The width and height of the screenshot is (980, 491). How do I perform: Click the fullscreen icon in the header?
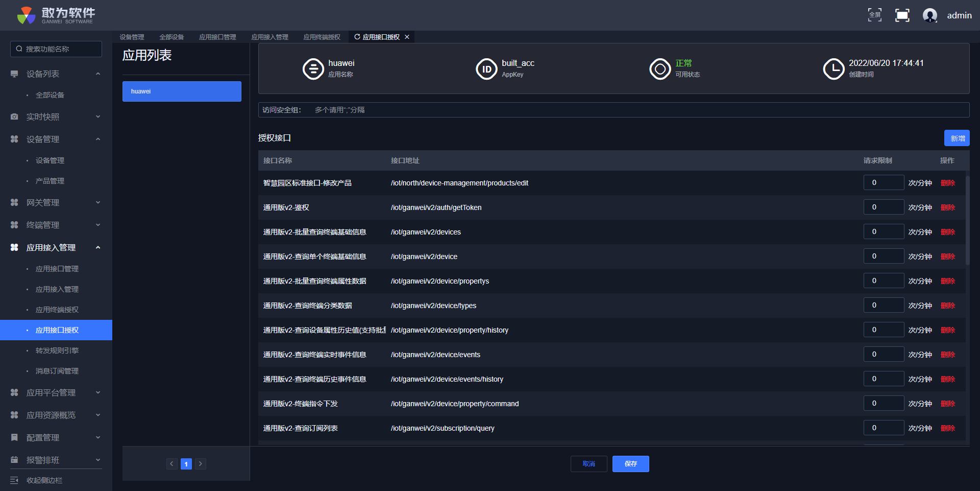pyautogui.click(x=874, y=15)
